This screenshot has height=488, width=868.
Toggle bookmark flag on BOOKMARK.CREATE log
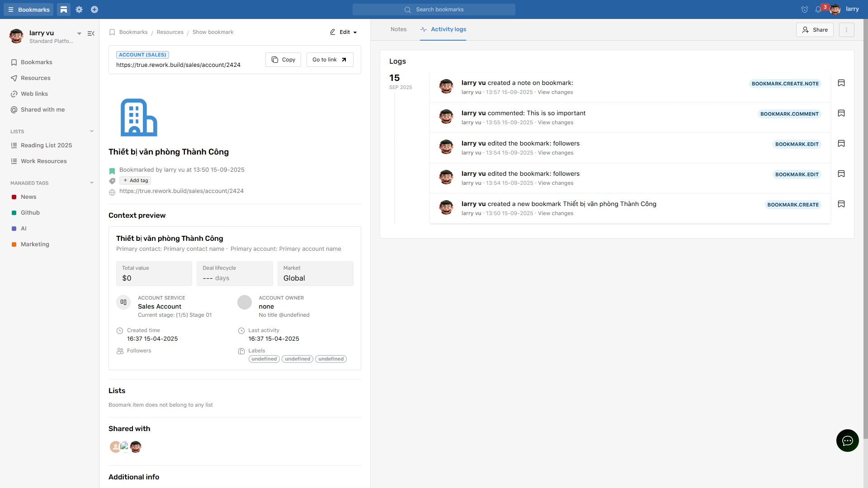[841, 204]
